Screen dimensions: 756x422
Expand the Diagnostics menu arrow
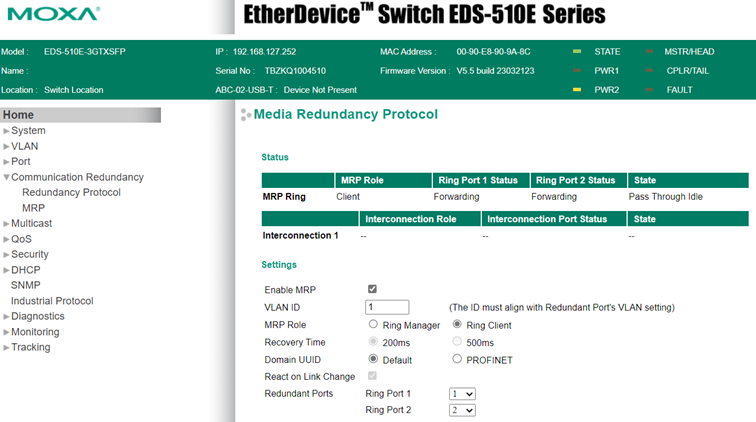6,317
